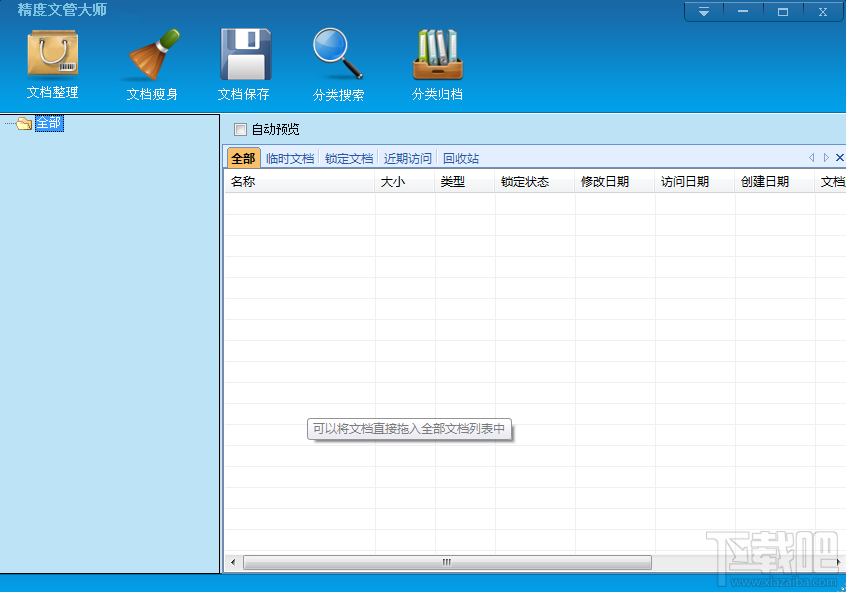Sort list by 创建日期 column header
Viewport: 846px width, 592px height.
[x=774, y=182]
